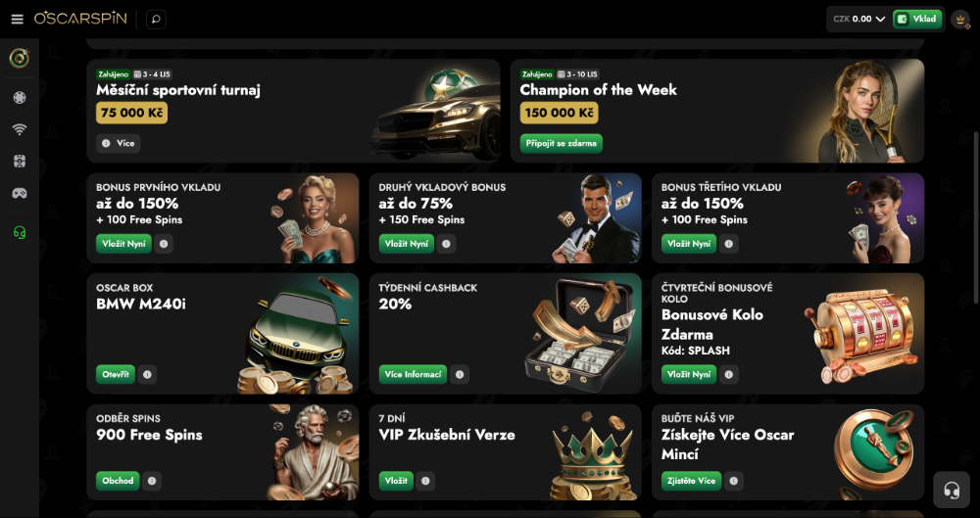Image resolution: width=980 pixels, height=518 pixels.
Task: Click the search magnifier icon
Action: click(x=156, y=19)
